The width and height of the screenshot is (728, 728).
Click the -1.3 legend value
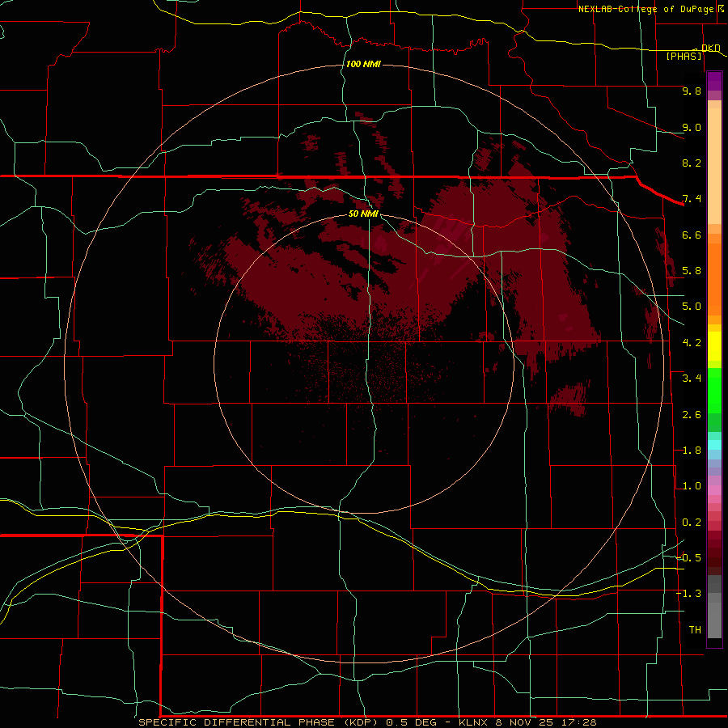pyautogui.click(x=688, y=594)
